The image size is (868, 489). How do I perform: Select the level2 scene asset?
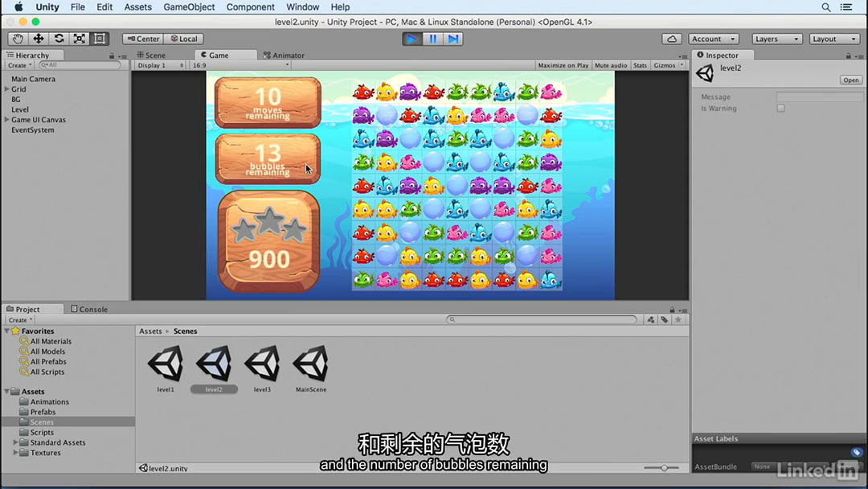click(x=215, y=368)
